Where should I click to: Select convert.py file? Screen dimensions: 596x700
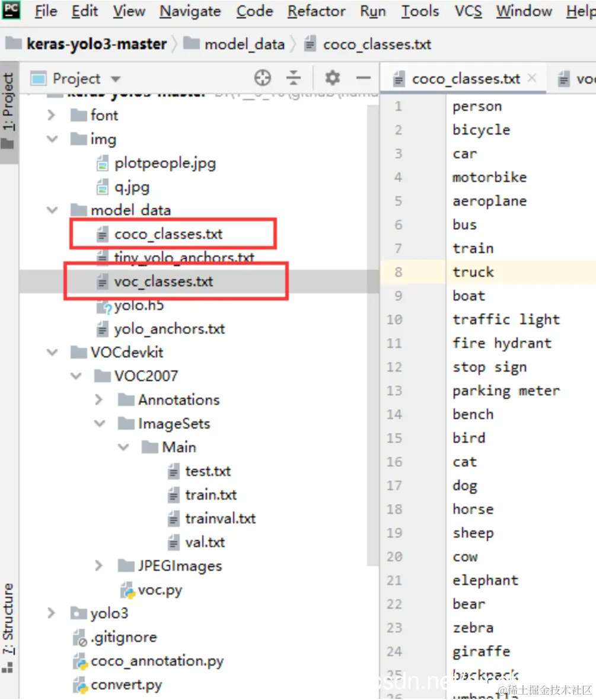point(126,685)
